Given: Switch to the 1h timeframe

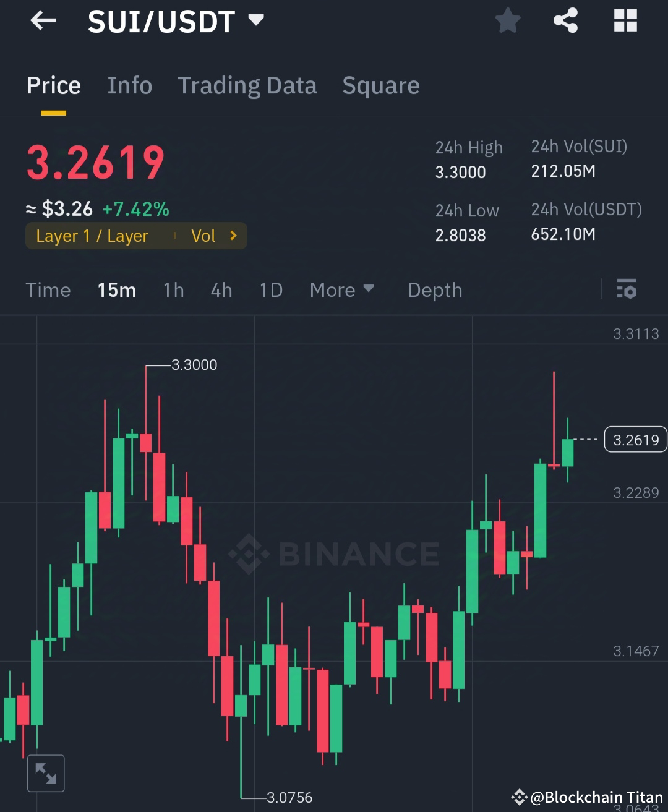Looking at the screenshot, I should point(173,289).
